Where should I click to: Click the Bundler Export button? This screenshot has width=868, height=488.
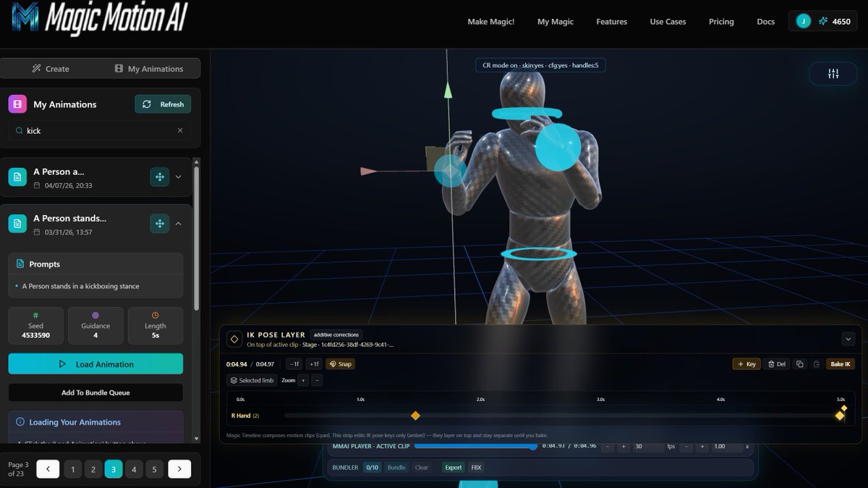[x=454, y=468]
